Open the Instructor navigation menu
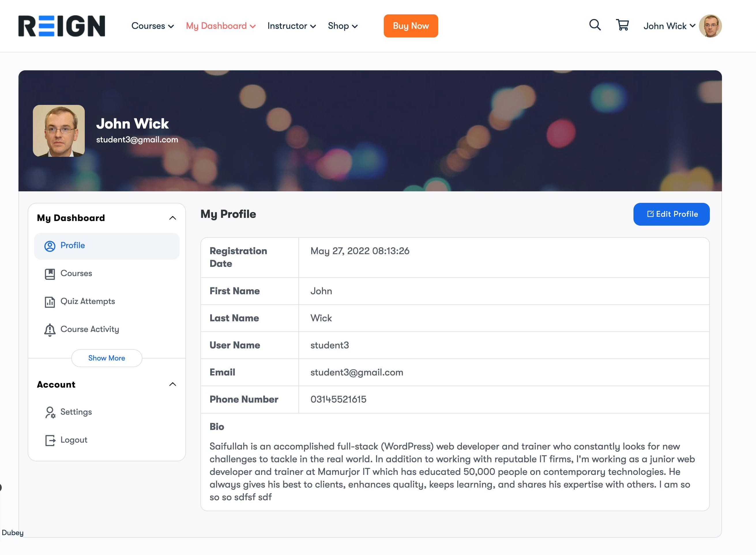 pos(292,26)
